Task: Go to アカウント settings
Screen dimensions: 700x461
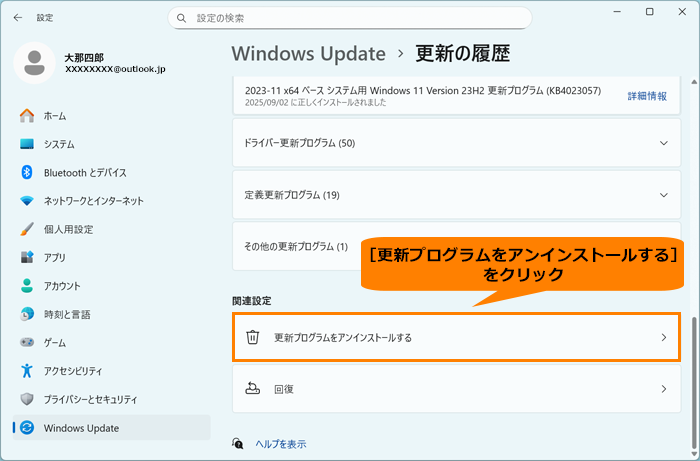Action: point(61,285)
